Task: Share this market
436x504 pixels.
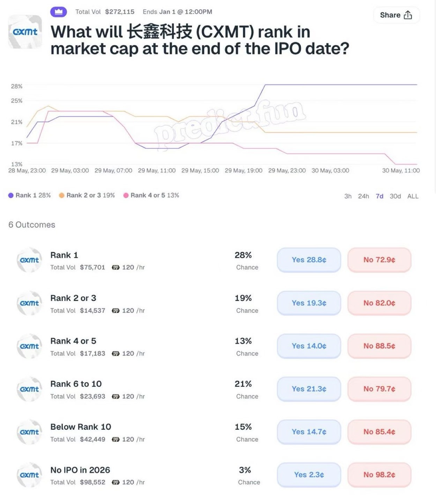Action: pyautogui.click(x=396, y=15)
